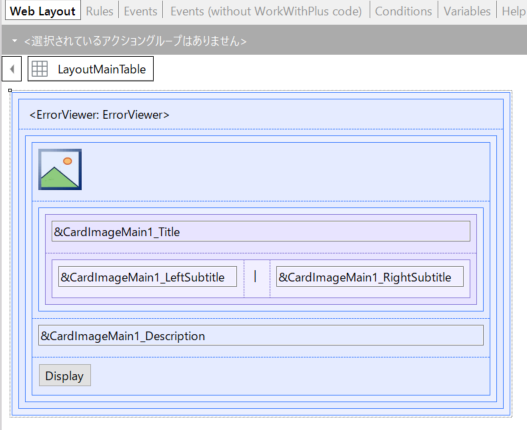Open the Events tab
527x430 pixels.
(x=140, y=11)
